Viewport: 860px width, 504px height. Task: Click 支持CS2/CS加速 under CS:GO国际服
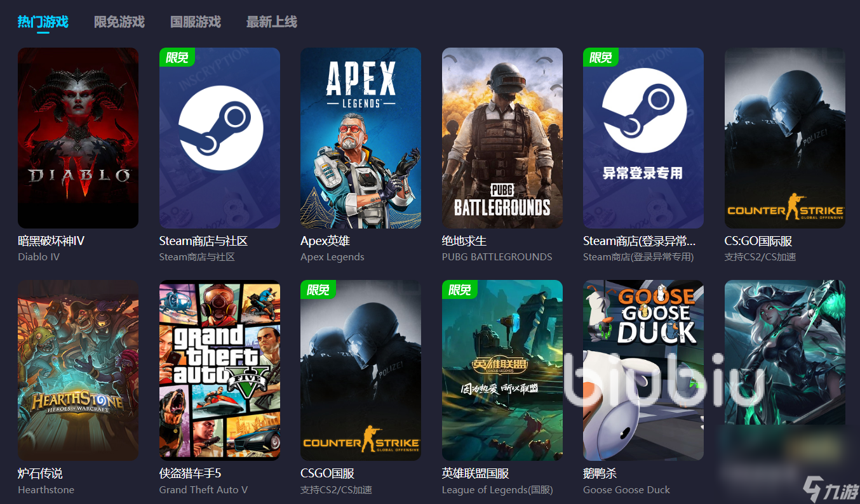pyautogui.click(x=760, y=257)
